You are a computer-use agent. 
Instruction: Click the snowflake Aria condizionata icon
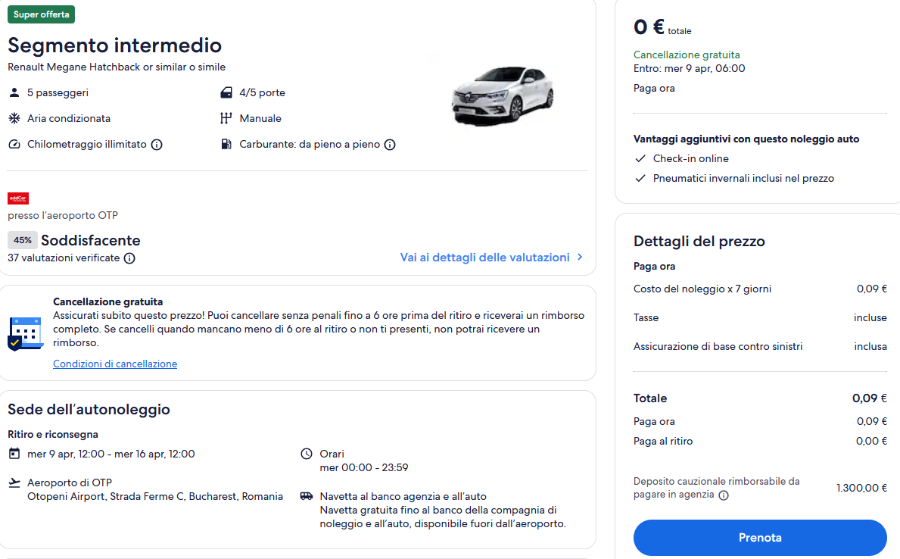[x=14, y=118]
